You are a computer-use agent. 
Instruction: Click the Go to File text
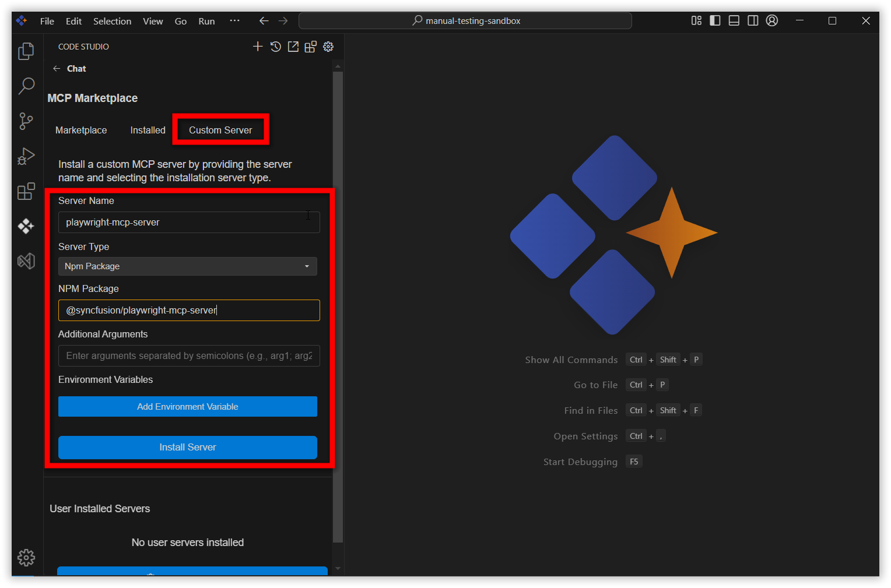tap(596, 385)
